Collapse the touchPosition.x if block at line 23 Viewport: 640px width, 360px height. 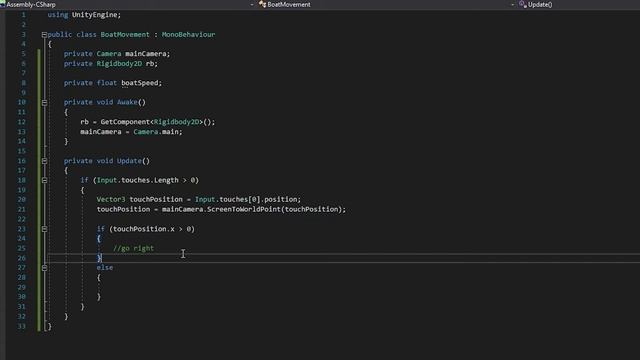(x=44, y=229)
